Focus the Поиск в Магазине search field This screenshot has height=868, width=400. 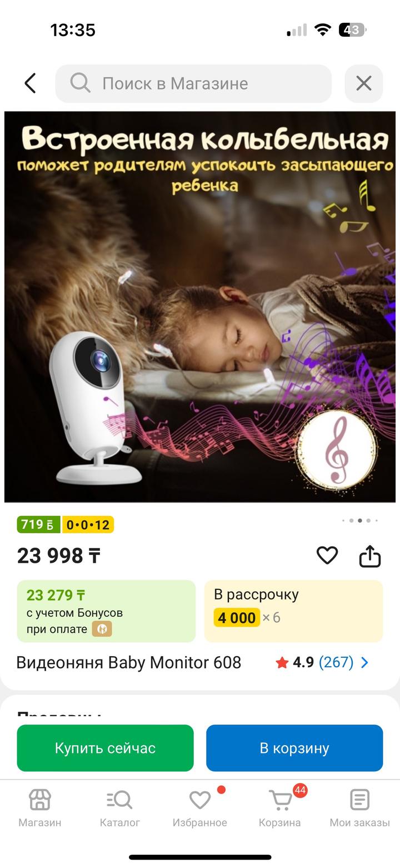coord(193,83)
